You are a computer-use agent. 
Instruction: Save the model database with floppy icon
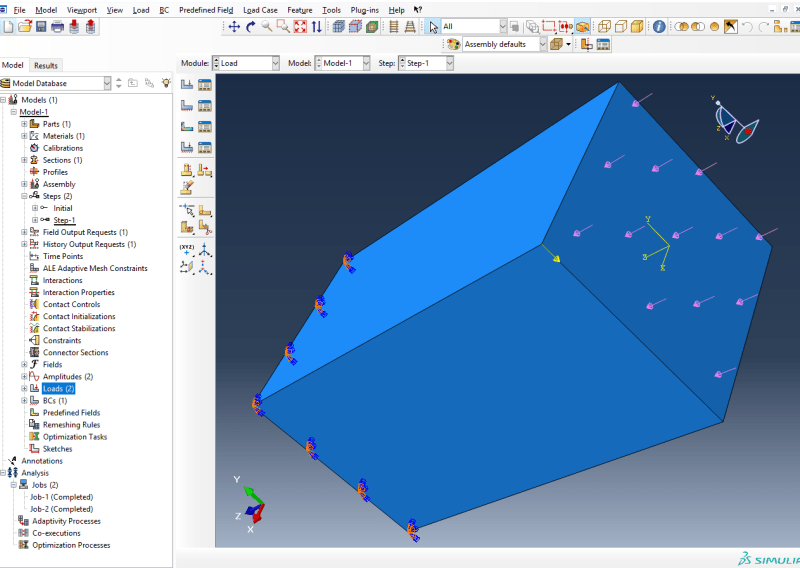pos(41,27)
